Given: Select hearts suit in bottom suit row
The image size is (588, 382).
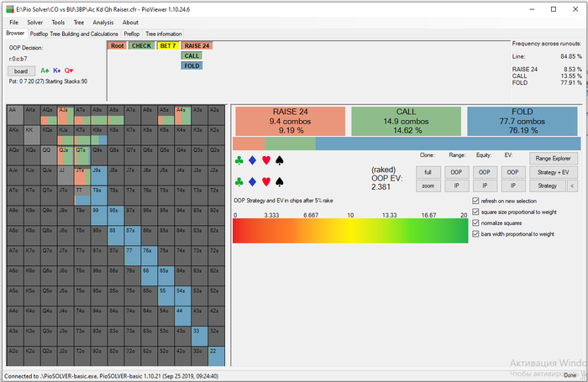Looking at the screenshot, I should [x=266, y=182].
